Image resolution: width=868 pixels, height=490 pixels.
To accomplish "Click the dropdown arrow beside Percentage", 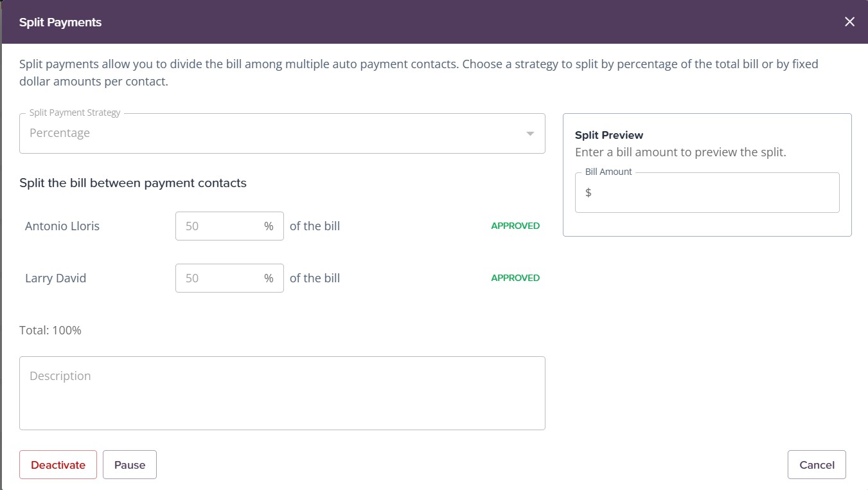I will pyautogui.click(x=530, y=134).
